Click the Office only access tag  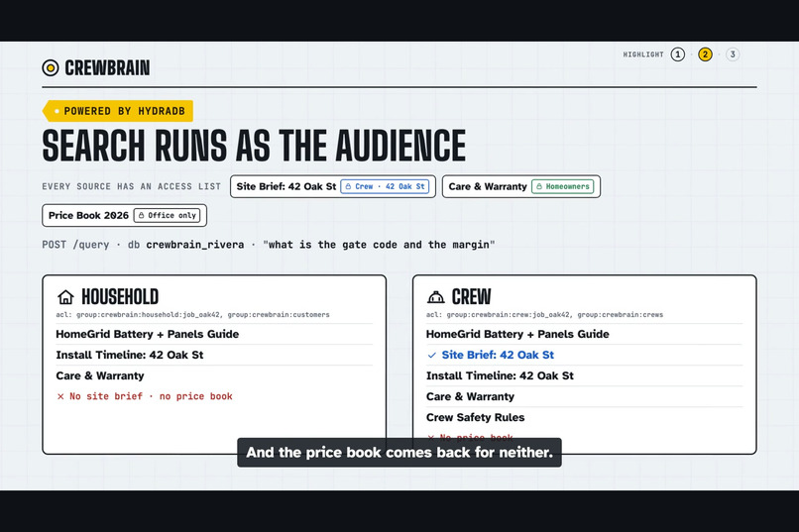[x=167, y=215]
